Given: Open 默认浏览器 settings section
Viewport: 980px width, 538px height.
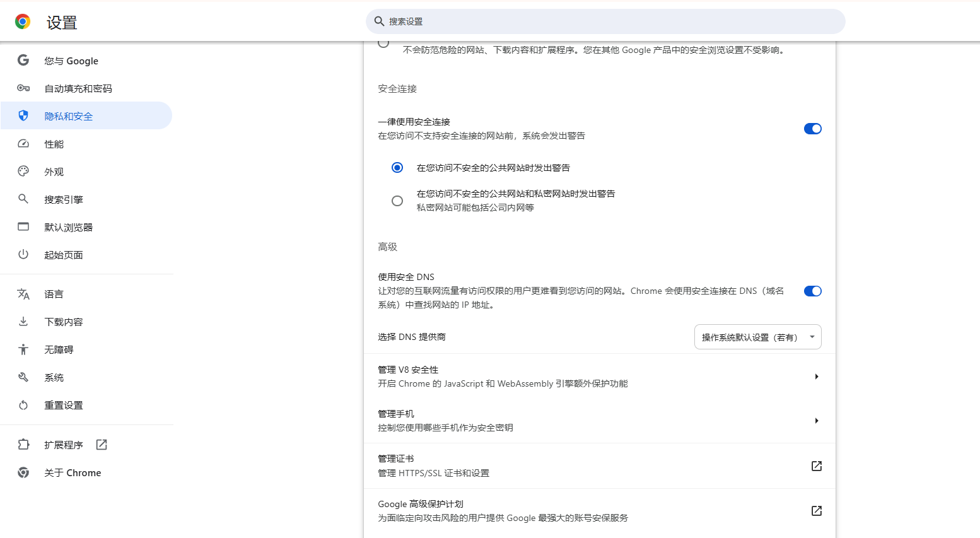Looking at the screenshot, I should [86, 227].
